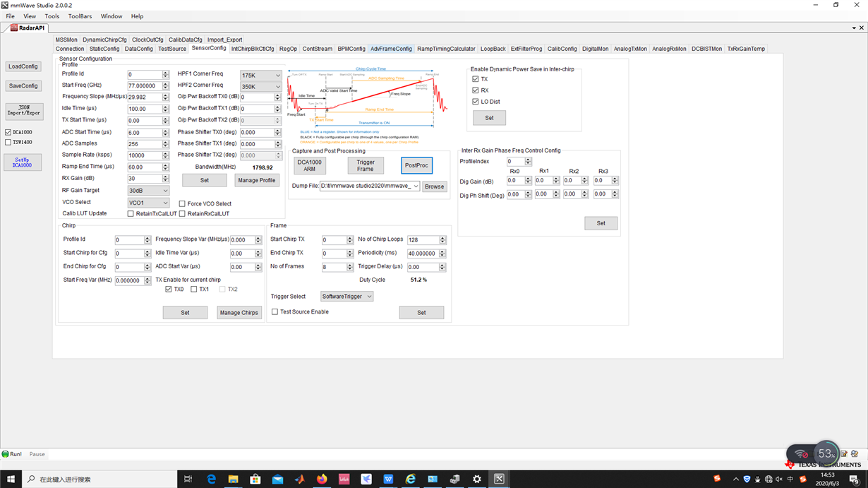Open Internet Explorer from the taskbar
This screenshot has width=868, height=488.
(410, 479)
